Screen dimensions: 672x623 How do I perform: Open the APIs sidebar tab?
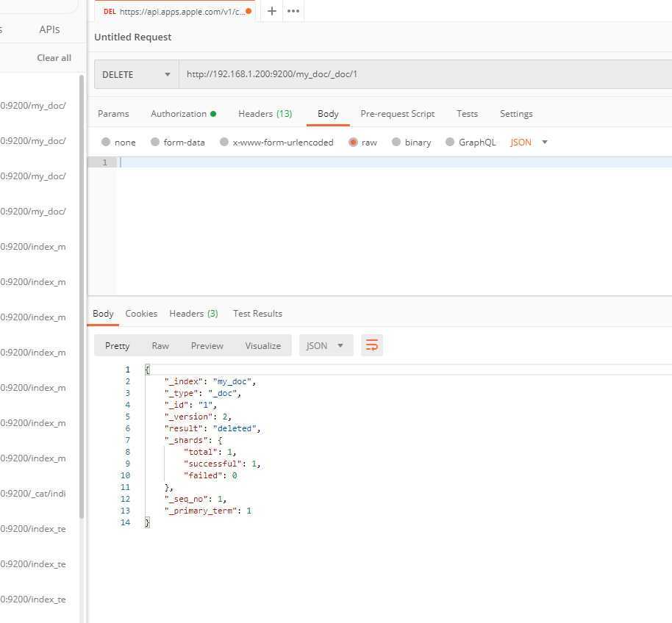pos(49,29)
